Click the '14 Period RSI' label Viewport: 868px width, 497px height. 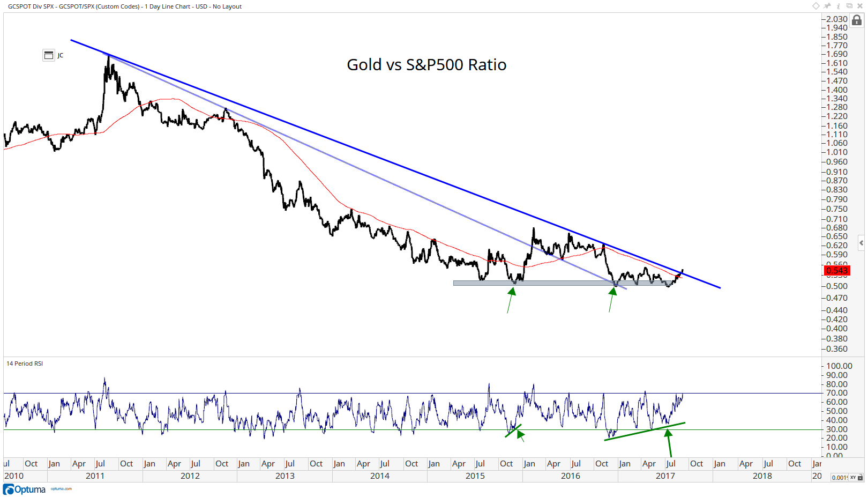point(25,364)
